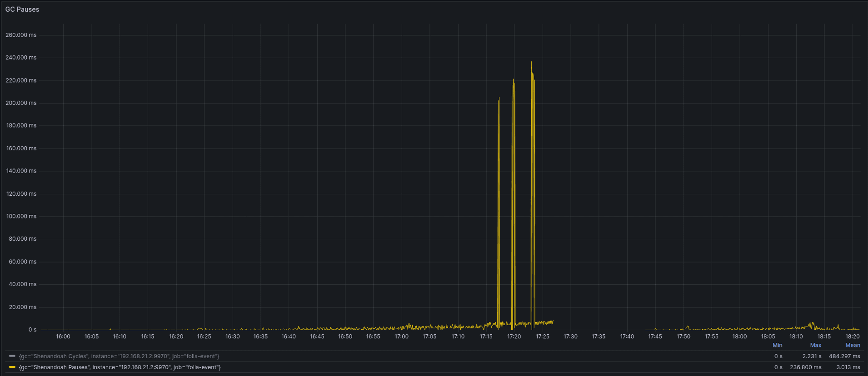Image resolution: width=868 pixels, height=376 pixels.
Task: Click the 17:30 time axis label
Action: [571, 336]
